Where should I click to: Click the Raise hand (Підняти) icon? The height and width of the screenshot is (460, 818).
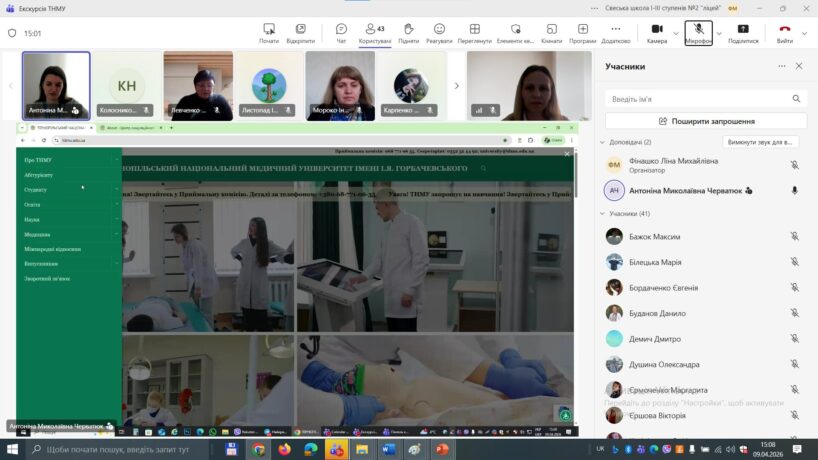click(408, 33)
